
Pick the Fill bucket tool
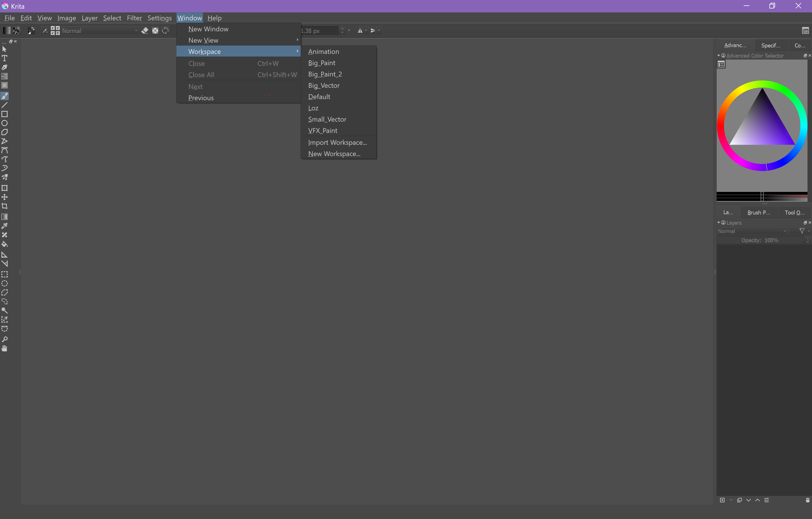pos(5,244)
